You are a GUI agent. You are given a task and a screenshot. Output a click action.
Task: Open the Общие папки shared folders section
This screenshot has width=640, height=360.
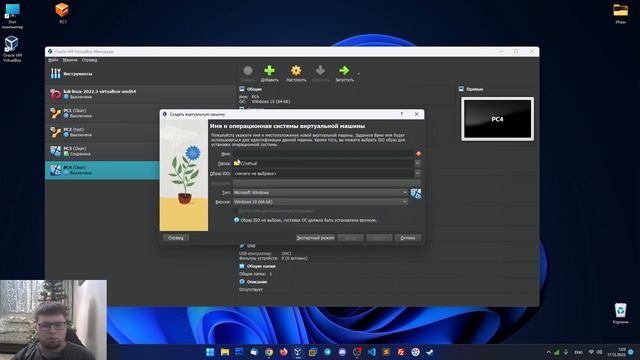point(261,266)
